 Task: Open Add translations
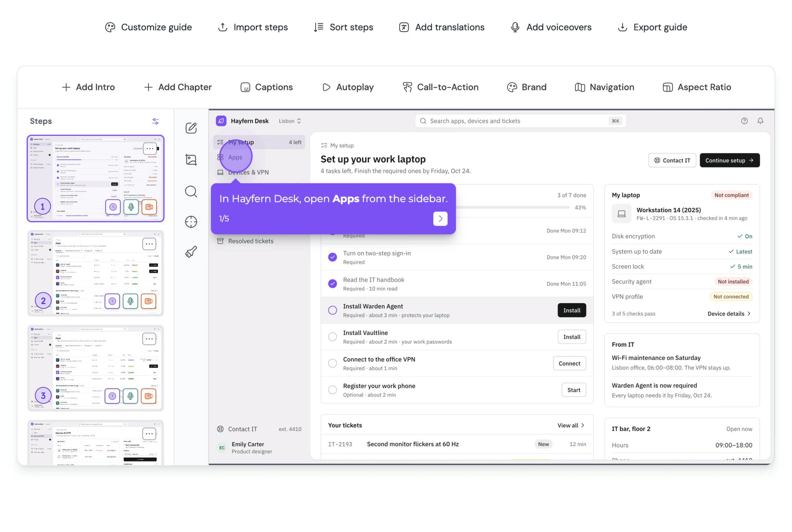pyautogui.click(x=442, y=27)
